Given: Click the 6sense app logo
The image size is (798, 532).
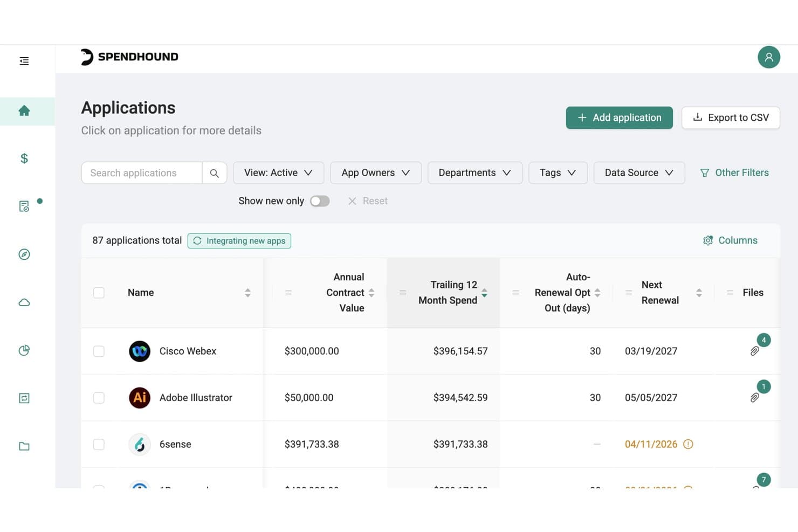Looking at the screenshot, I should [140, 445].
